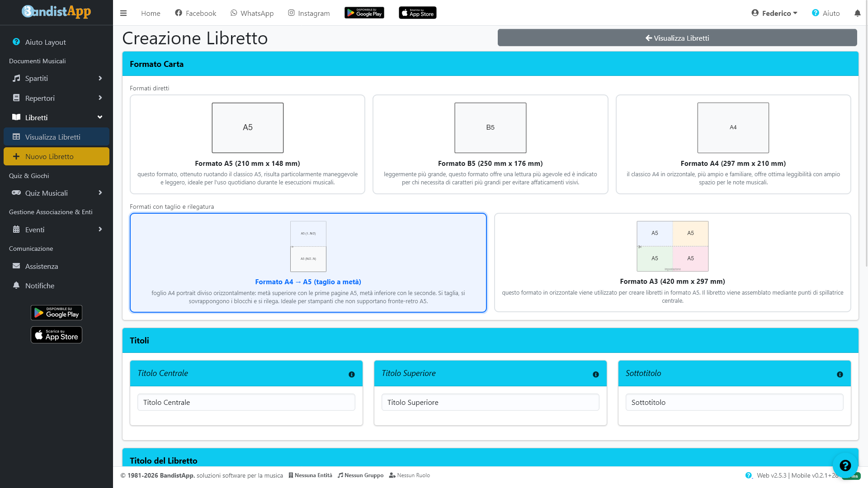Click the Visualizza Libretti grid icon in sidebar
This screenshot has height=488, width=868.
tap(16, 136)
